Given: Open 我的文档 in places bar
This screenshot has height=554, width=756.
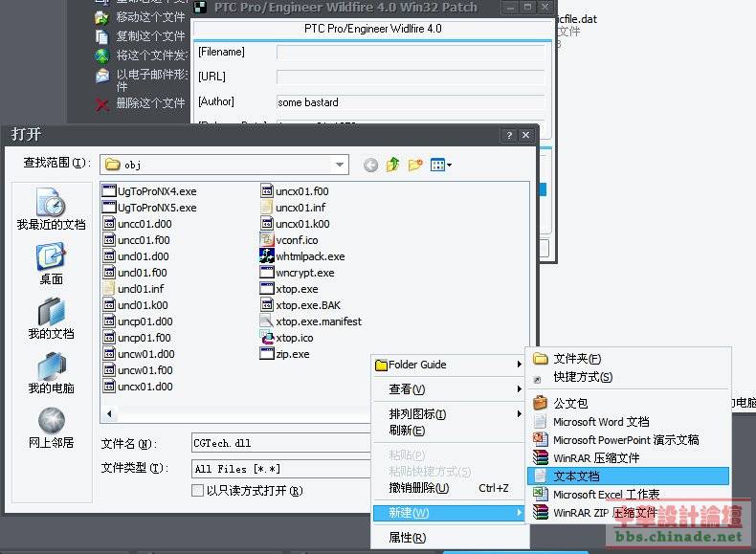Looking at the screenshot, I should click(51, 319).
